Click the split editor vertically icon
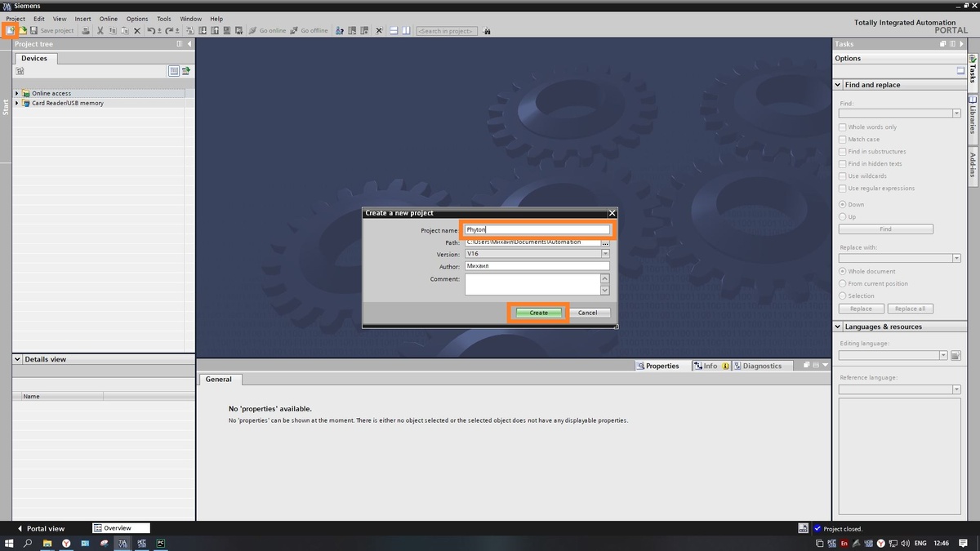 coord(406,30)
